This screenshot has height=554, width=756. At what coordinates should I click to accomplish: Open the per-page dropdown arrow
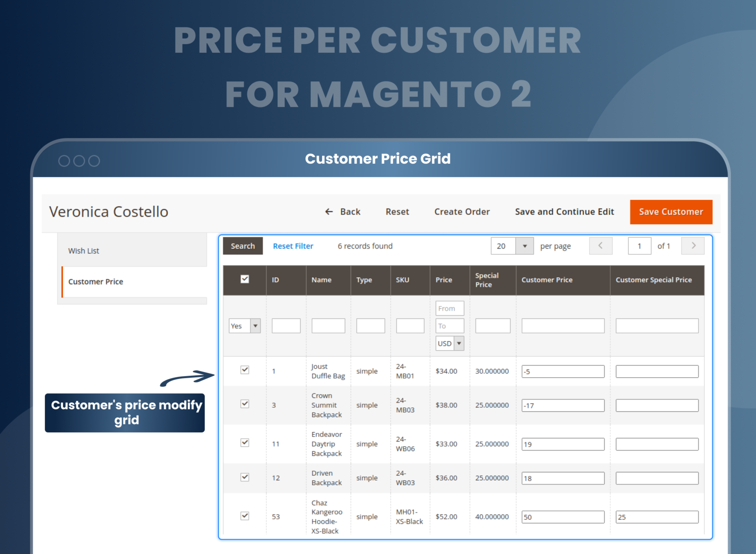[x=525, y=246]
